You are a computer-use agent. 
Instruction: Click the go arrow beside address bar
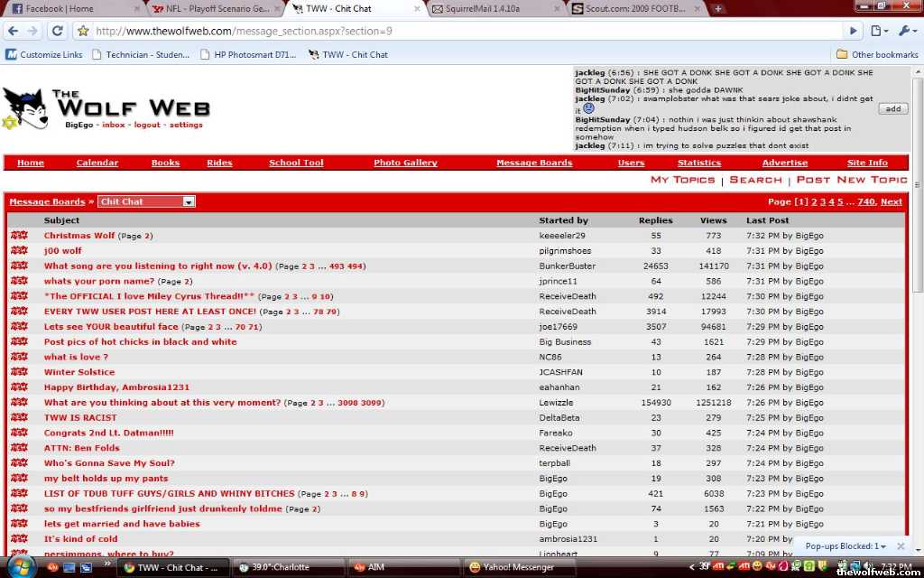pos(855,31)
